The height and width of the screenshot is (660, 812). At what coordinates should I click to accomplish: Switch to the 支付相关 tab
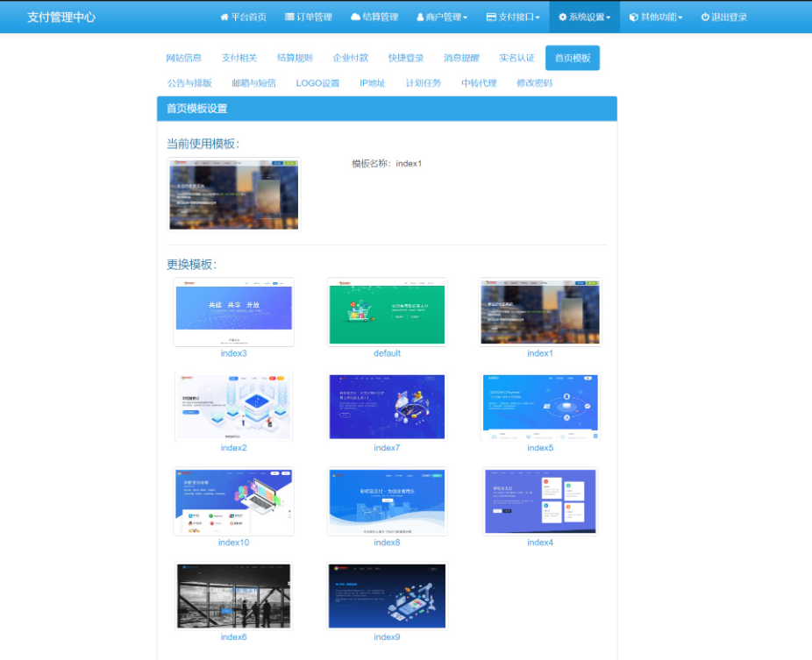click(x=239, y=58)
